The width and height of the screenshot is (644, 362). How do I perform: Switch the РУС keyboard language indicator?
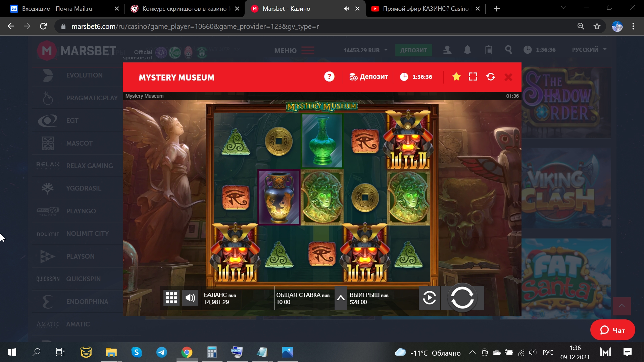click(x=548, y=352)
